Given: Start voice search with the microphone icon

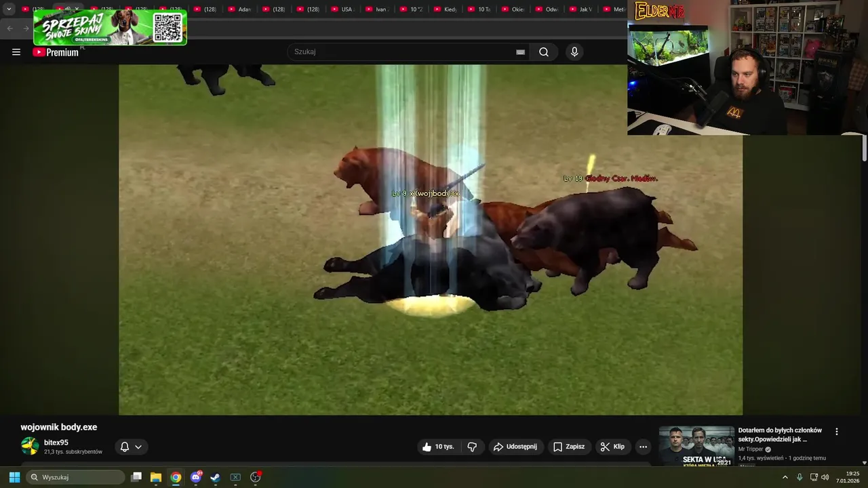Looking at the screenshot, I should [x=574, y=52].
